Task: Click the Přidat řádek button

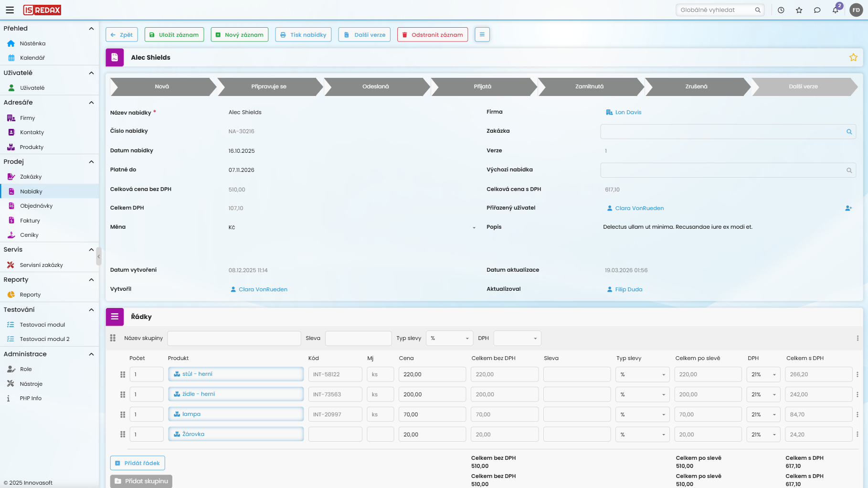Action: pyautogui.click(x=138, y=463)
